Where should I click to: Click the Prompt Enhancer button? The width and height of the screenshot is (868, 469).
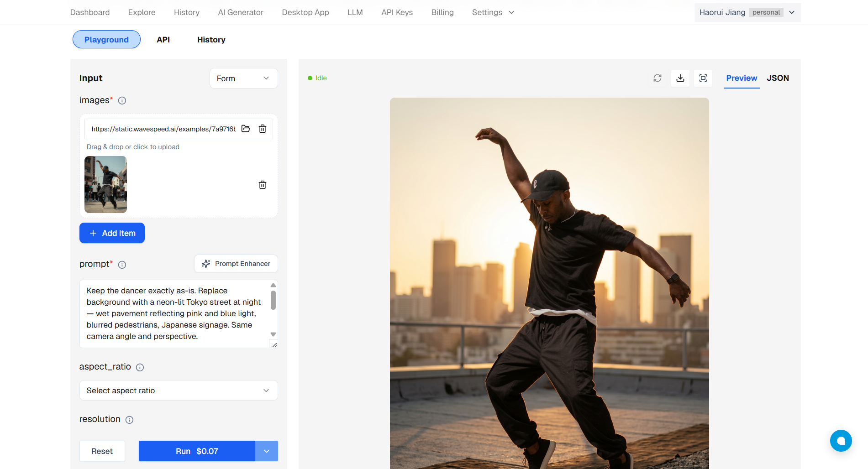click(236, 264)
